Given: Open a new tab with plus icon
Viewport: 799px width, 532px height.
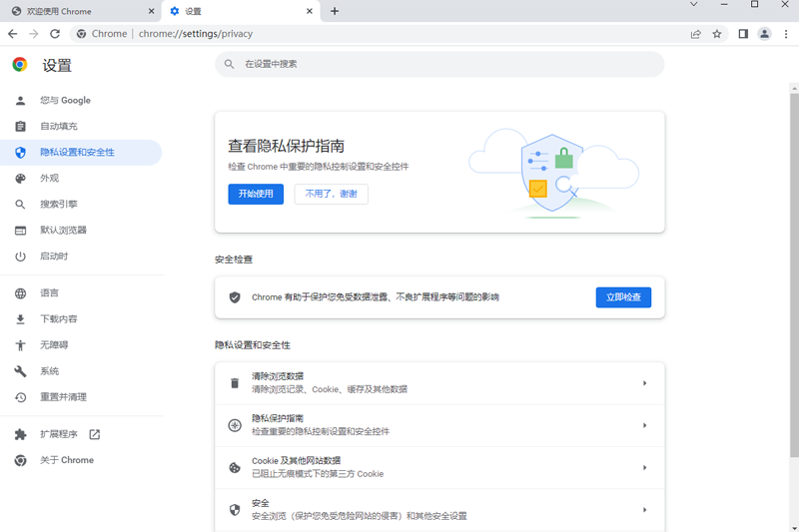Looking at the screenshot, I should point(335,11).
